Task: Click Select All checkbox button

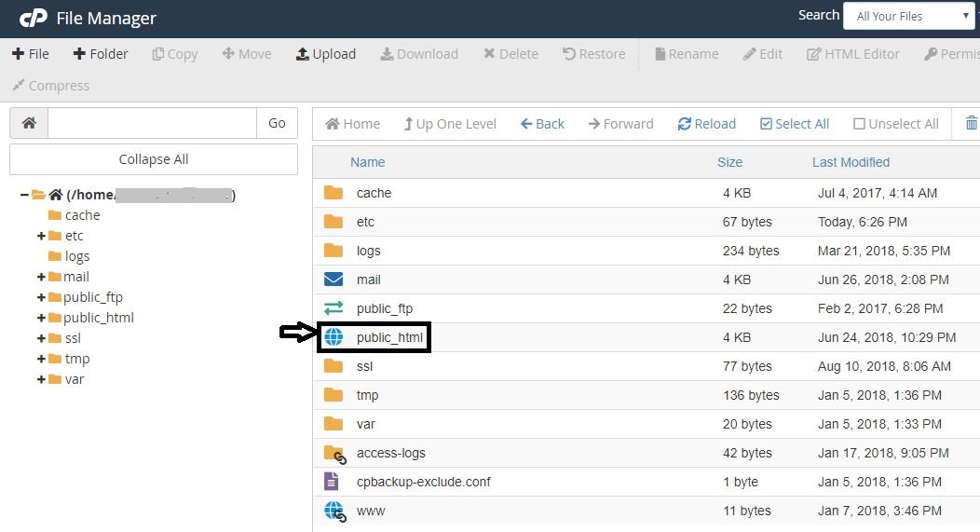Action: [795, 124]
